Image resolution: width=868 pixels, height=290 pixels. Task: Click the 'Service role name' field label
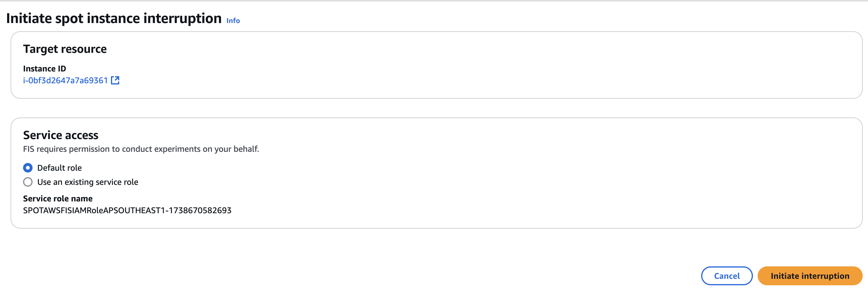(x=58, y=198)
